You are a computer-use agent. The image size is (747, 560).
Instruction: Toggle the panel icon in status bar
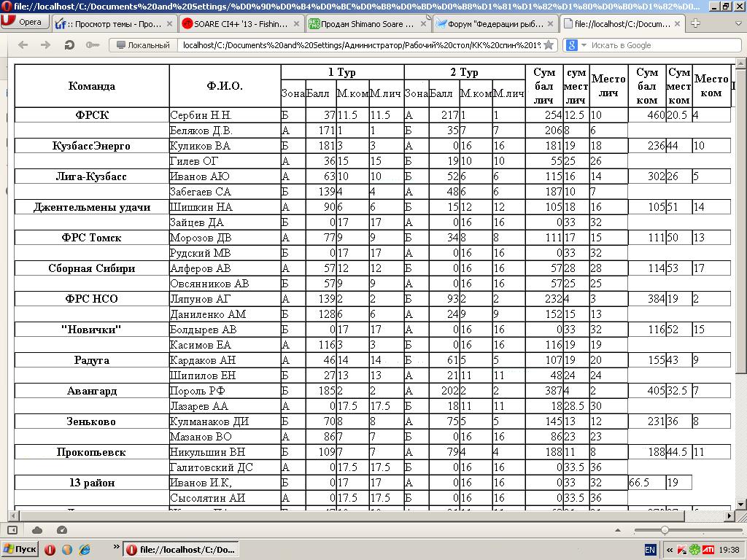[x=13, y=530]
